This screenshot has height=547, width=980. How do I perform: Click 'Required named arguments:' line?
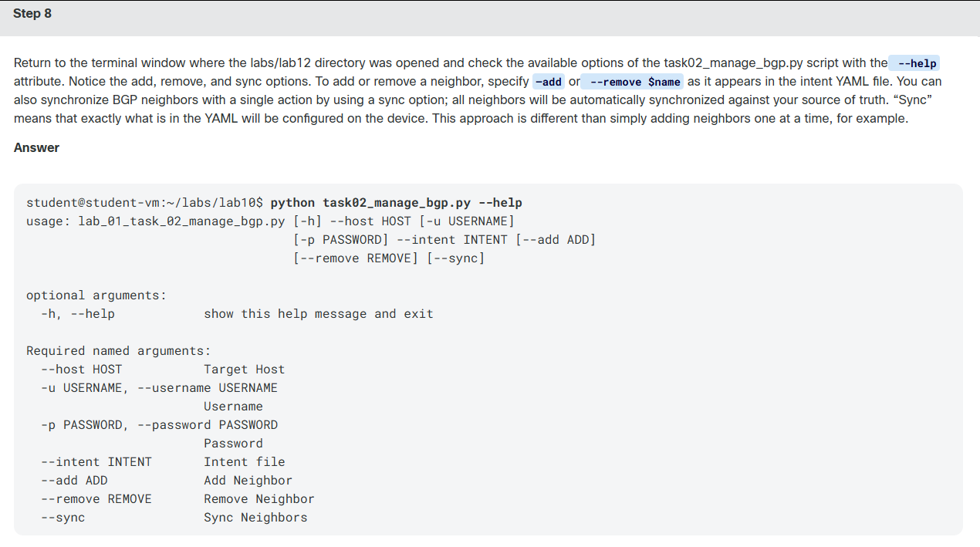pos(119,351)
